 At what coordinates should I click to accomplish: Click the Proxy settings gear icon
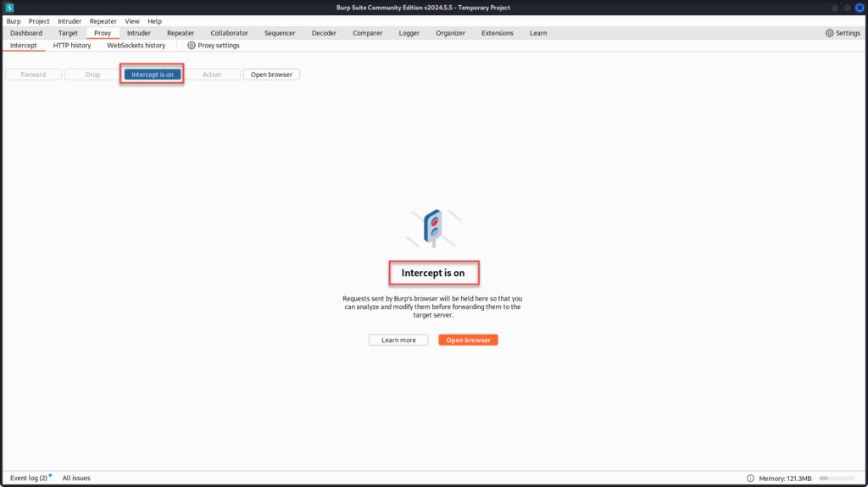(191, 46)
